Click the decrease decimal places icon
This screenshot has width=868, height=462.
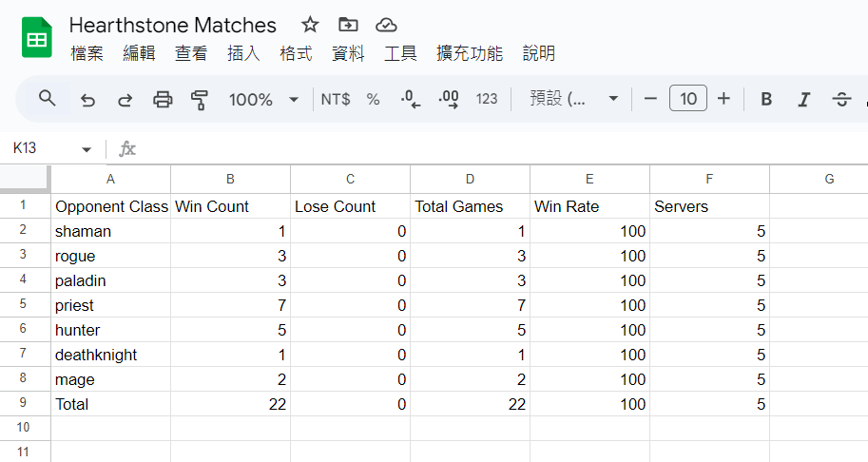[410, 99]
